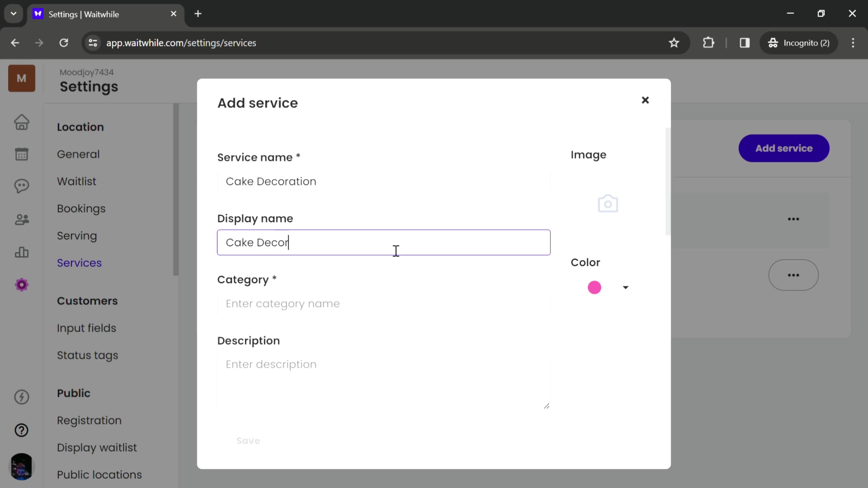Expand the Color dropdown arrow
The height and width of the screenshot is (488, 868).
(625, 287)
